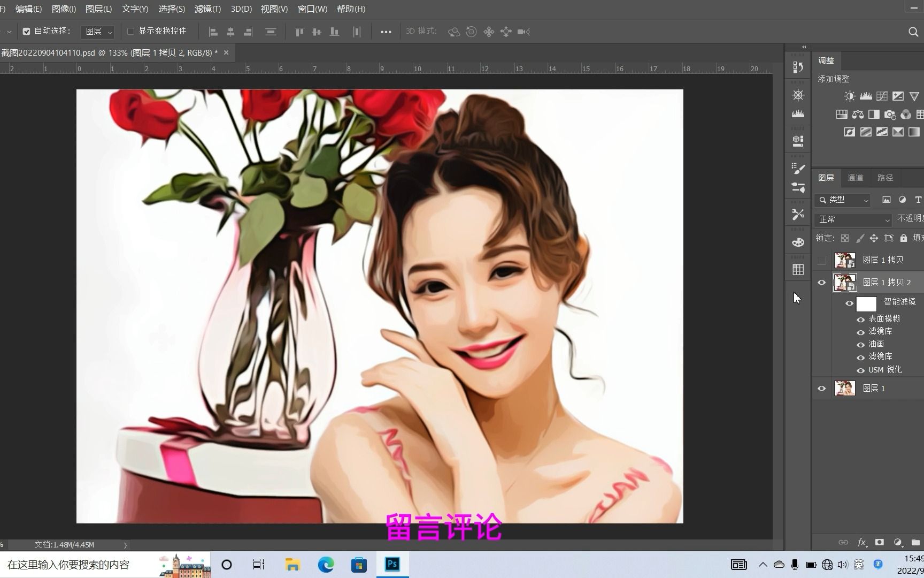Select the 3D pan mode icon
This screenshot has height=578, width=924.
(489, 32)
